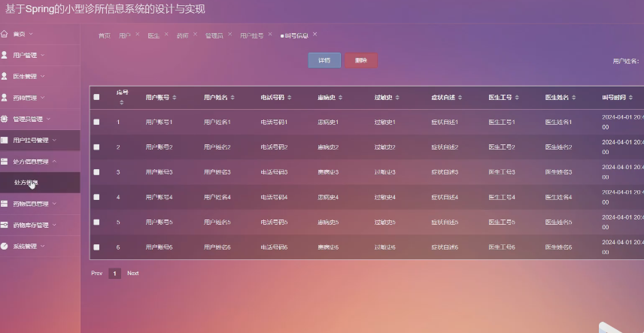This screenshot has height=333, width=644.
Task: Click the 医生工号2 cell
Action: [x=502, y=147]
